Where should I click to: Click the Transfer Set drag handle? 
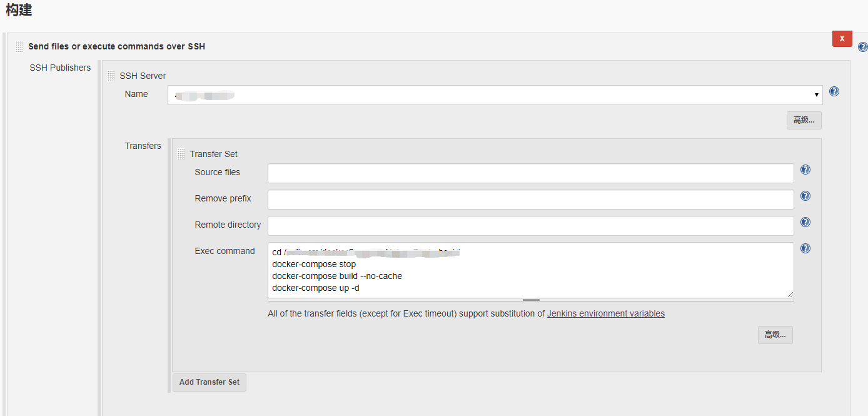click(x=181, y=154)
